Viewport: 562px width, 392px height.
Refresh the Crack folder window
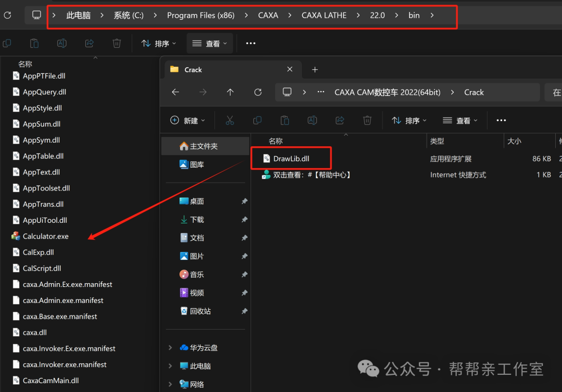pyautogui.click(x=258, y=92)
